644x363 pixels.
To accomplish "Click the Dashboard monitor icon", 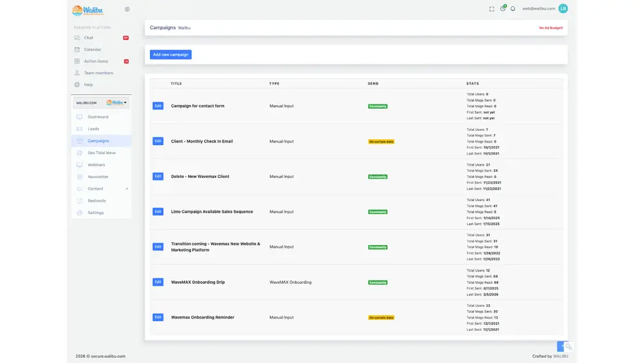I will click(x=80, y=117).
